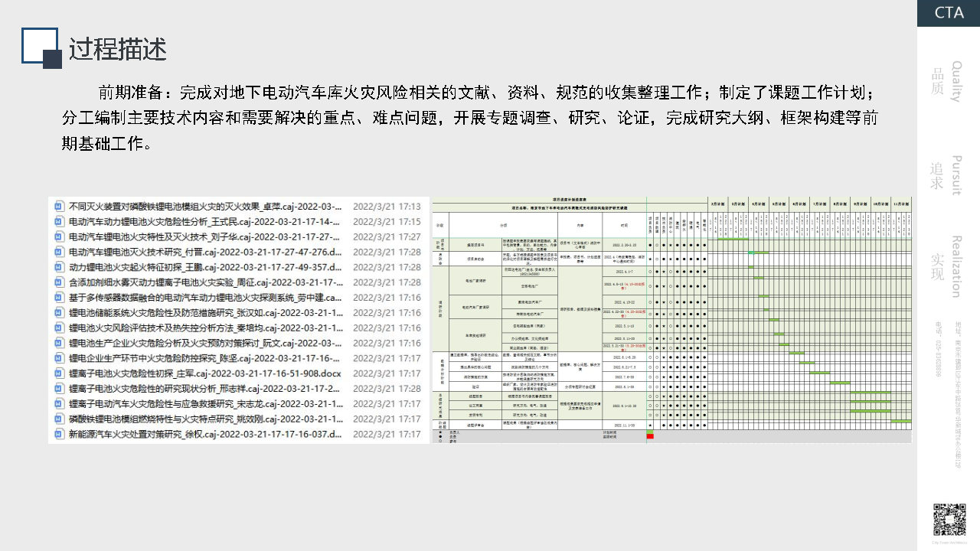This screenshot has height=551, width=980.
Task: Click the 2月计划 column header in the Gantt chart
Action: pyautogui.click(x=717, y=204)
